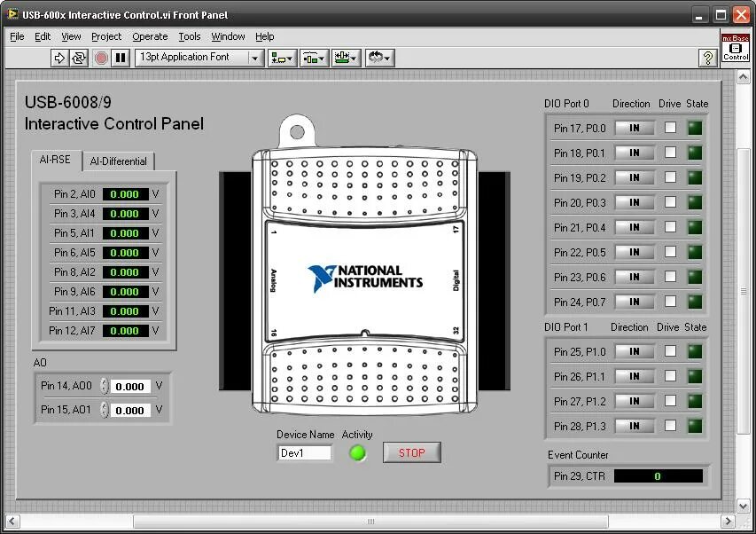The width and height of the screenshot is (756, 534).
Task: Toggle Drive checkbox for Pin 27, P1.2
Action: (670, 401)
